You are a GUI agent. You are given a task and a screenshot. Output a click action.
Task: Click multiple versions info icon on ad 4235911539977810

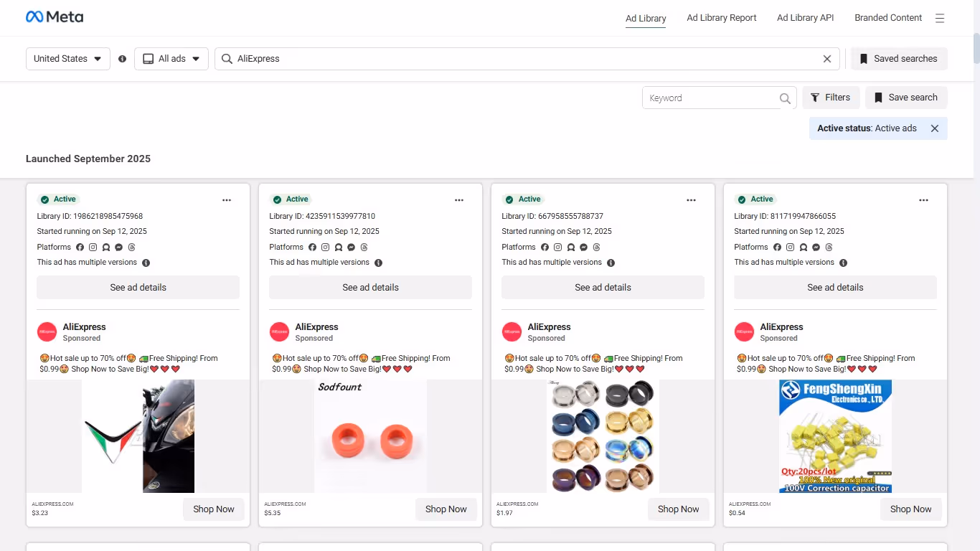pos(378,263)
